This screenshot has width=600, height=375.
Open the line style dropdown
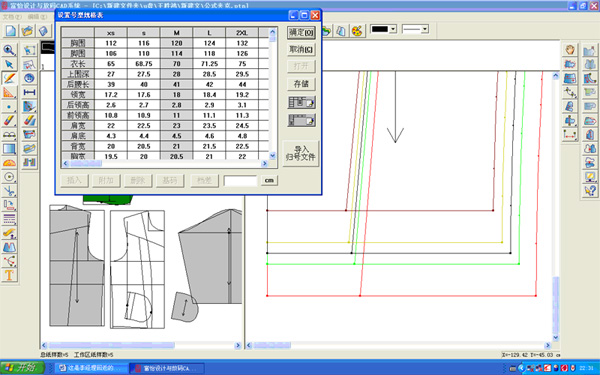click(415, 29)
